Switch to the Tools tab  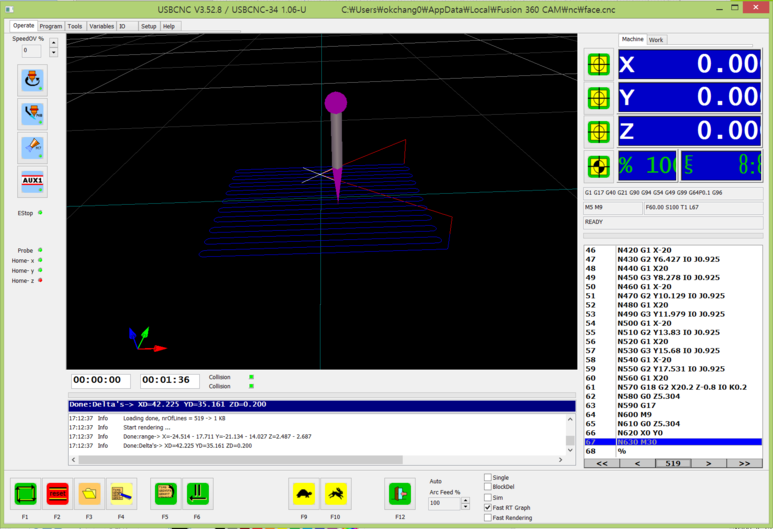click(75, 26)
